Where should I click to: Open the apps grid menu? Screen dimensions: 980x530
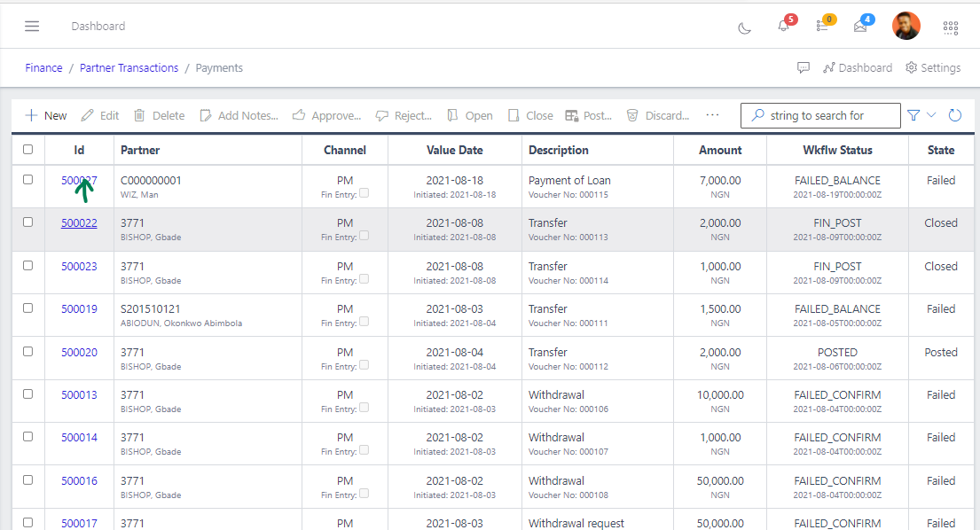(x=951, y=27)
